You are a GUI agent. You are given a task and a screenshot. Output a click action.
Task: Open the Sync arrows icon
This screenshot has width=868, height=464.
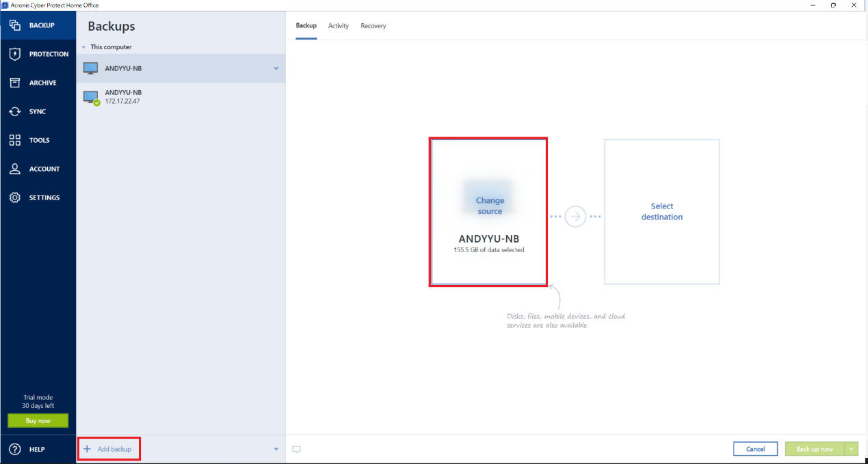coord(15,111)
